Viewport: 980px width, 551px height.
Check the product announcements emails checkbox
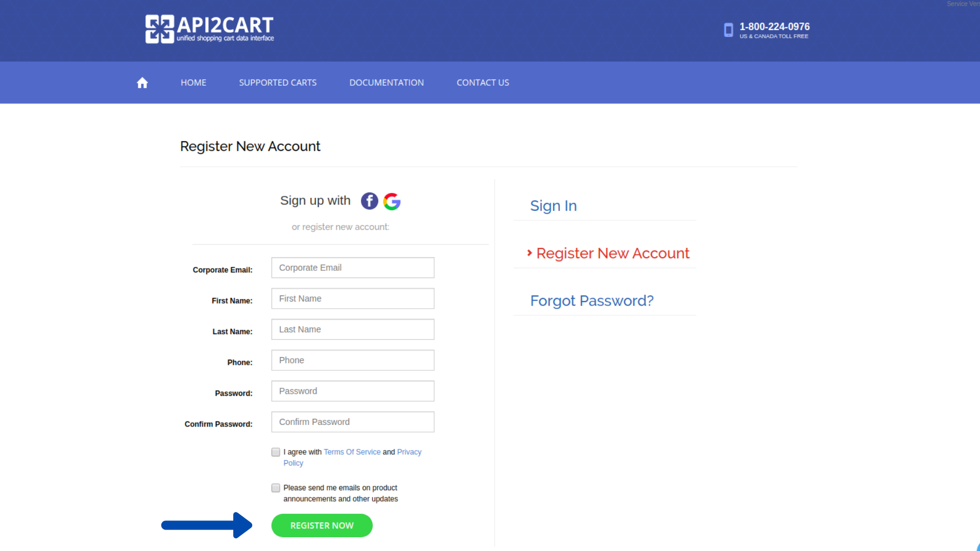(276, 488)
